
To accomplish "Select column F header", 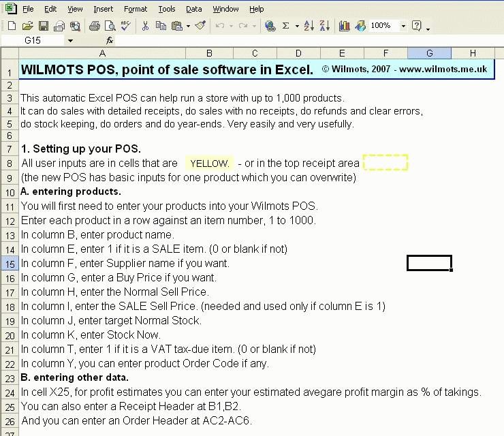I will (385, 53).
